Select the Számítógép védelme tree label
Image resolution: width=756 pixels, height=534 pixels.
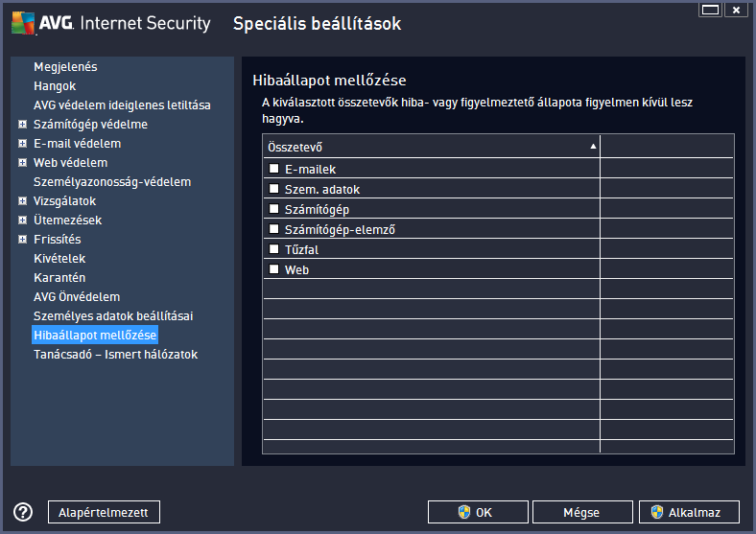tap(90, 125)
